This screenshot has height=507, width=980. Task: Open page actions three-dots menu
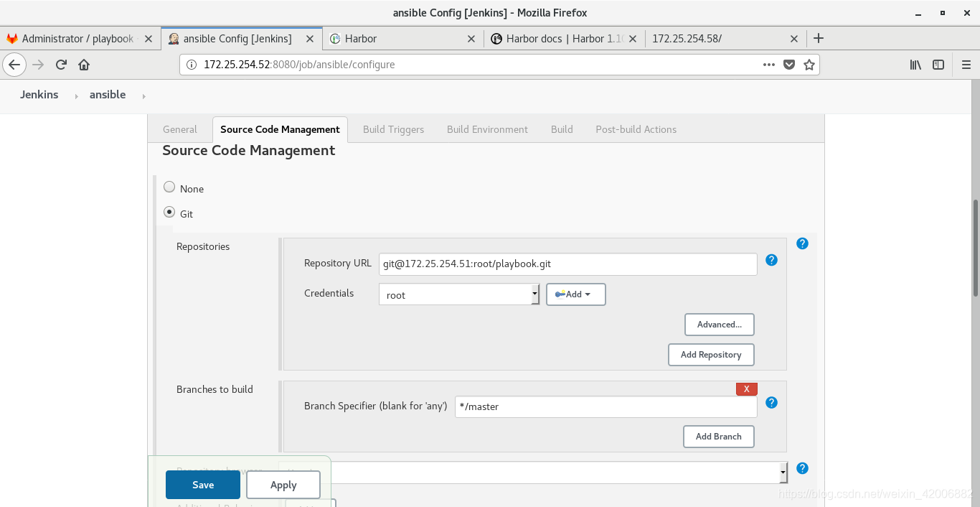click(769, 65)
